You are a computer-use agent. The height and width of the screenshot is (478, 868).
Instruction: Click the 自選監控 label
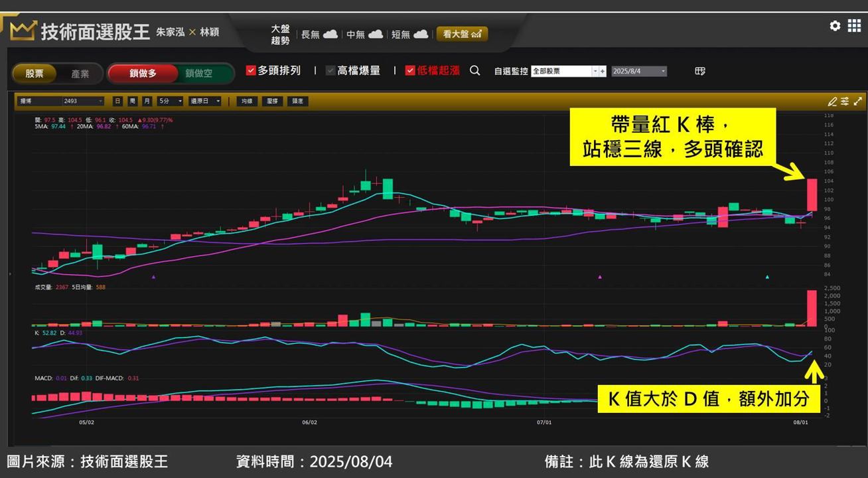(x=511, y=71)
